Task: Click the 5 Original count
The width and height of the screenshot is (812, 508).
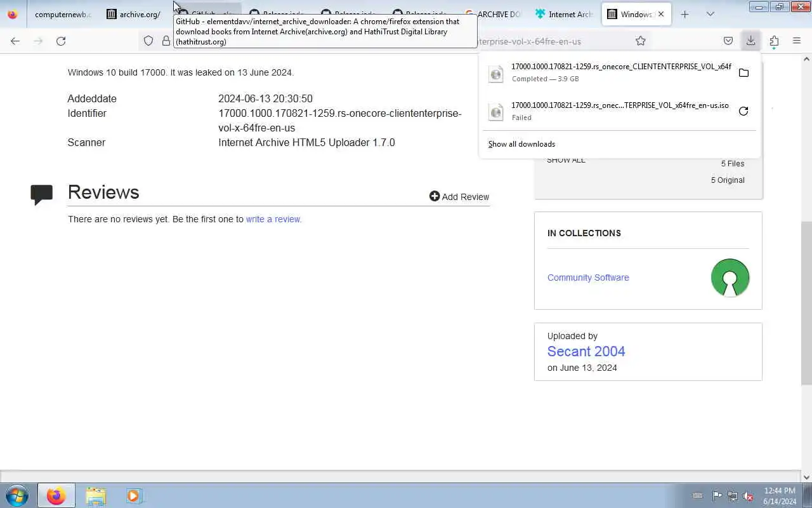Action: [x=728, y=180]
